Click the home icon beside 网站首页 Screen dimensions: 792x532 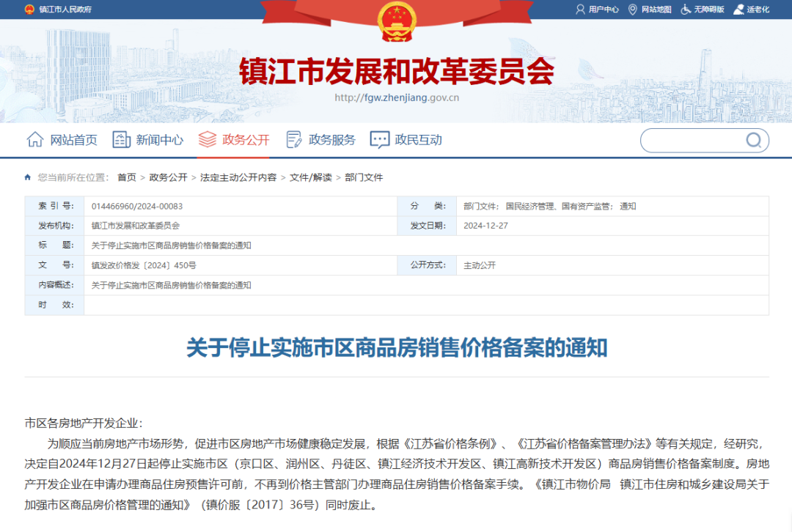34,139
